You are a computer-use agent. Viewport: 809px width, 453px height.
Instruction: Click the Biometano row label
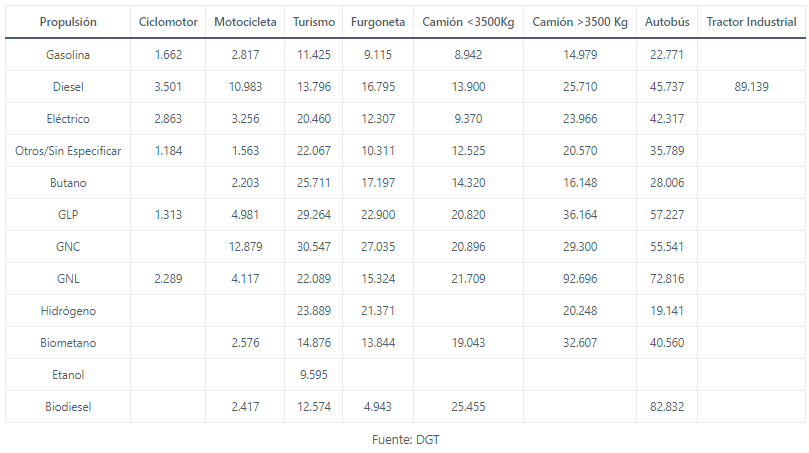[68, 343]
